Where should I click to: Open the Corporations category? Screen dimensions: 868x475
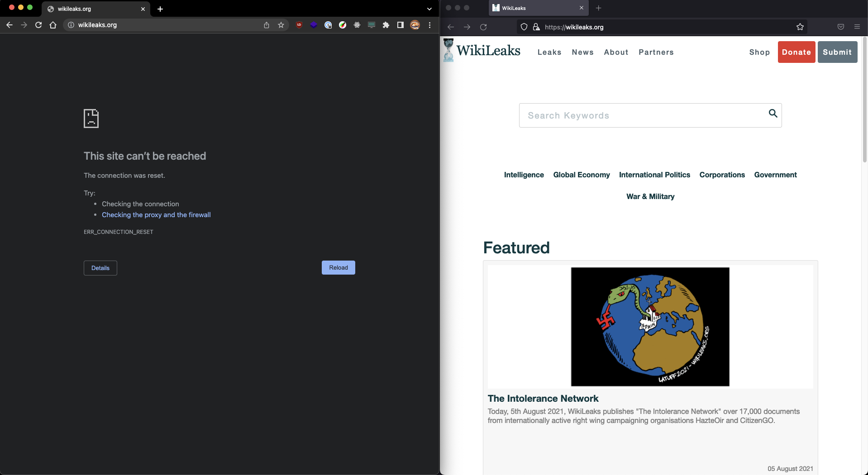(x=722, y=175)
